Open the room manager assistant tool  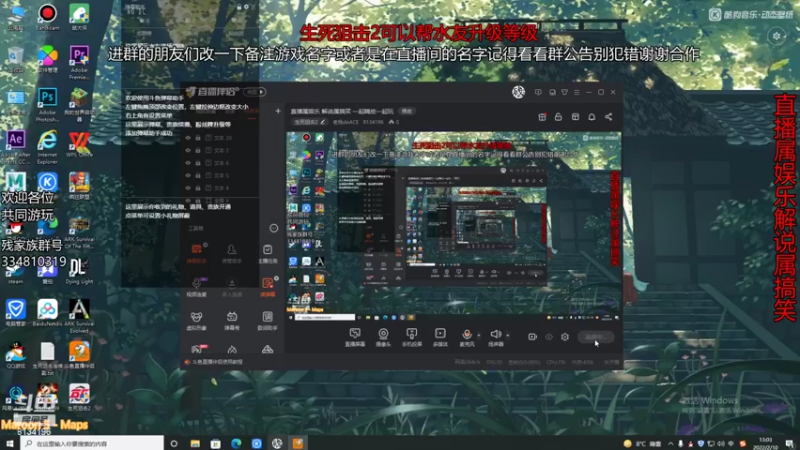(x=232, y=253)
